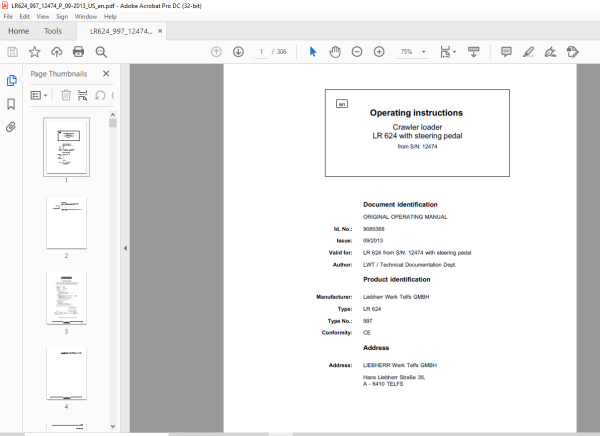Click the page number input field
Image resolution: width=600 pixels, height=436 pixels.
[261, 52]
